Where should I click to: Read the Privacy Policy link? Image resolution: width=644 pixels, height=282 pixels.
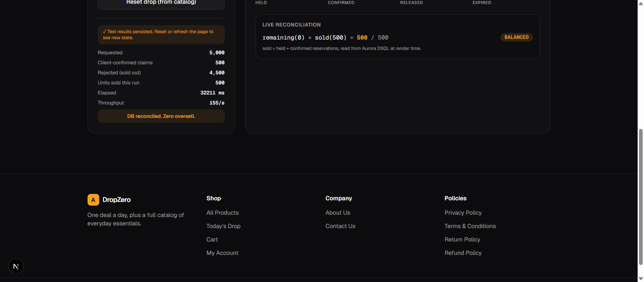(463, 213)
